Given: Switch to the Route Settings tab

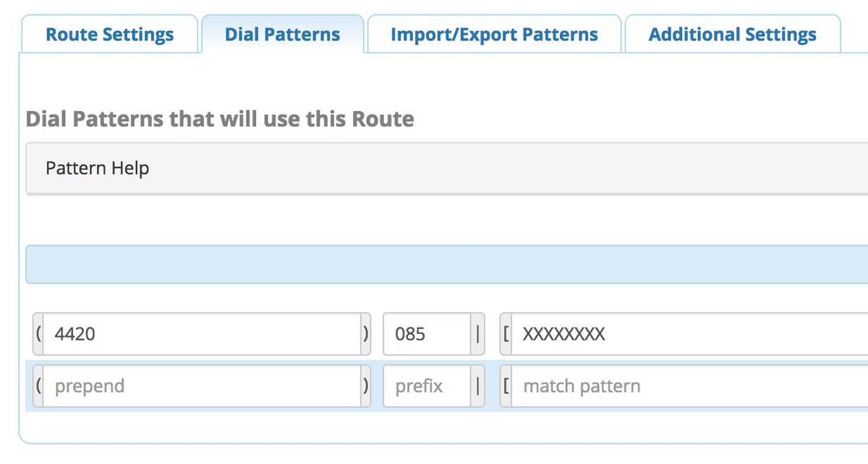Looking at the screenshot, I should click(x=109, y=35).
